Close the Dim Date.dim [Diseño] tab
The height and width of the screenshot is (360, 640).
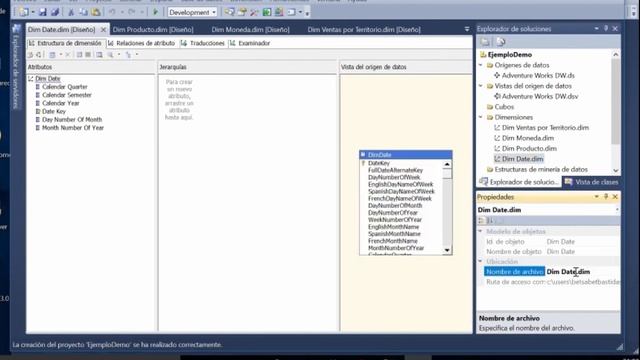coord(103,29)
